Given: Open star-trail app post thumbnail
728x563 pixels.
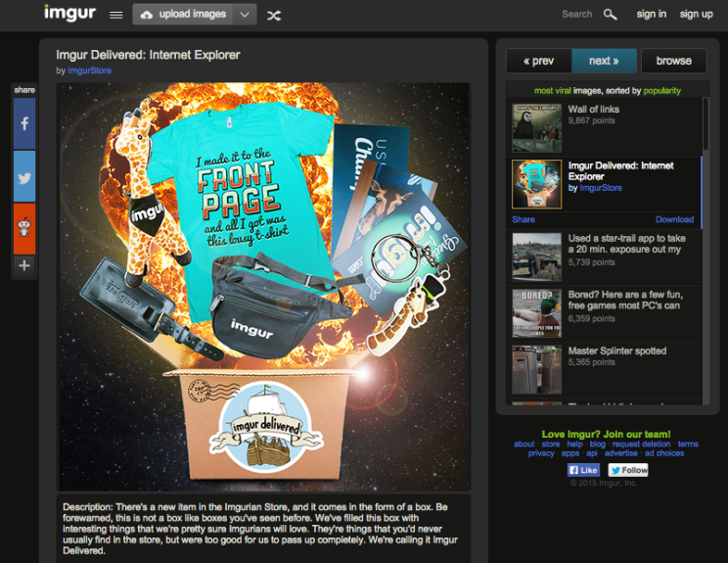Looking at the screenshot, I should click(537, 258).
